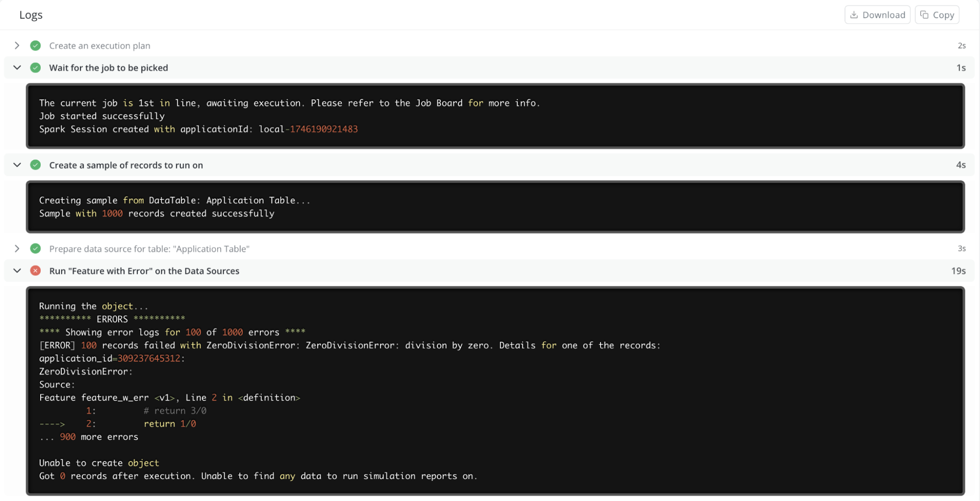Expand the "Prepare data source" step chevron
Viewport: 980px width, 501px height.
coord(17,249)
